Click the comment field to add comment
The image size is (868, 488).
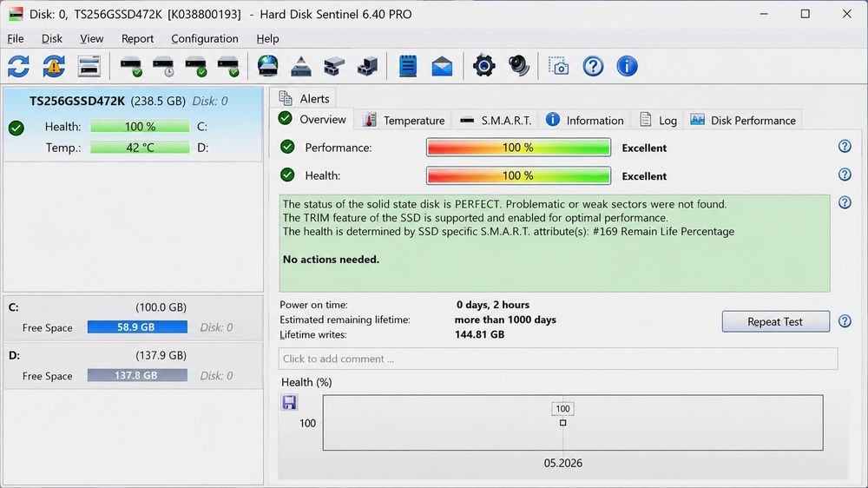click(x=558, y=359)
